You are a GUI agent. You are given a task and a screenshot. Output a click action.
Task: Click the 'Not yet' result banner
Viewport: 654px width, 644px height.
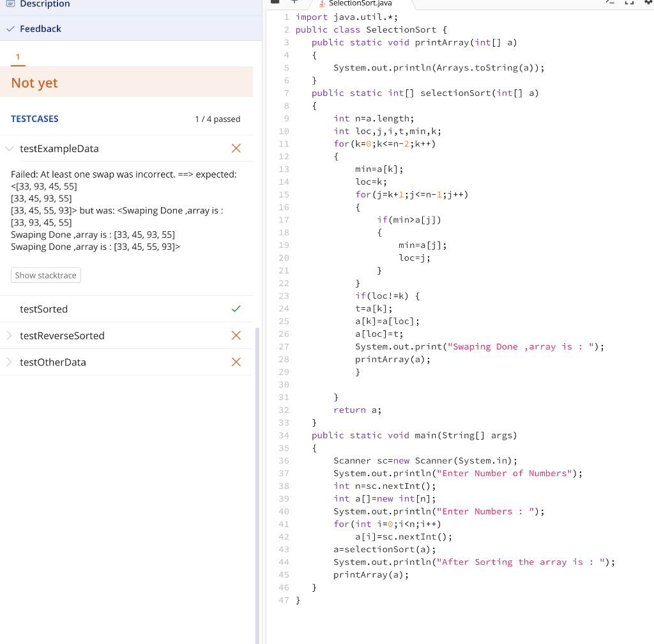coord(126,82)
